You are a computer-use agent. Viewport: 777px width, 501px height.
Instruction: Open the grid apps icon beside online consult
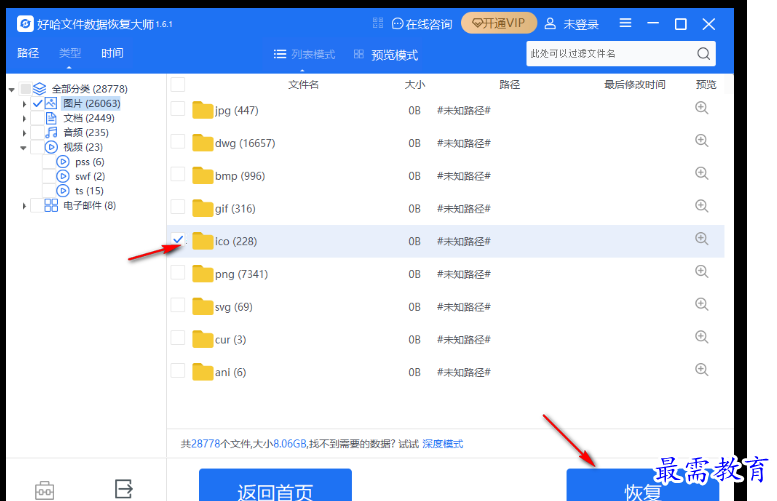click(x=378, y=23)
